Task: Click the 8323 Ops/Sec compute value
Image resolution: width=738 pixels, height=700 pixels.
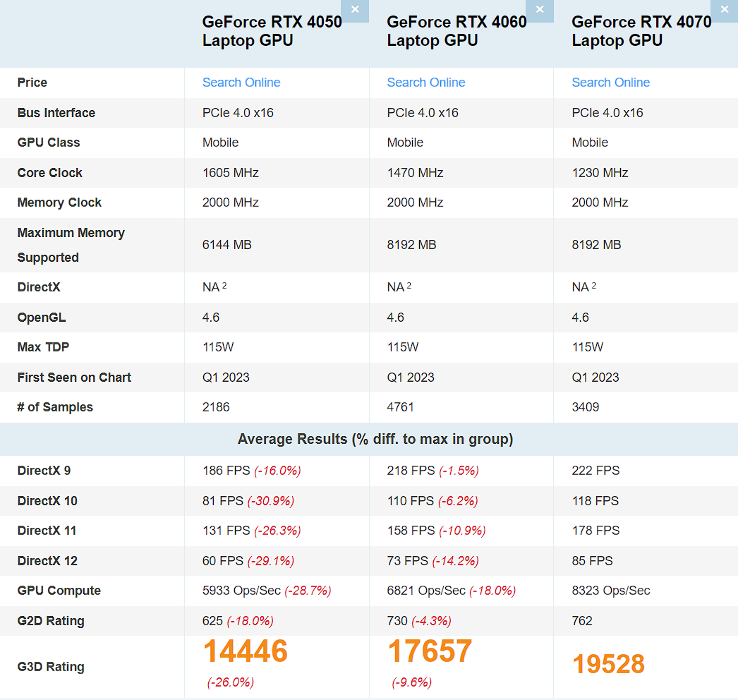Action: tap(611, 591)
